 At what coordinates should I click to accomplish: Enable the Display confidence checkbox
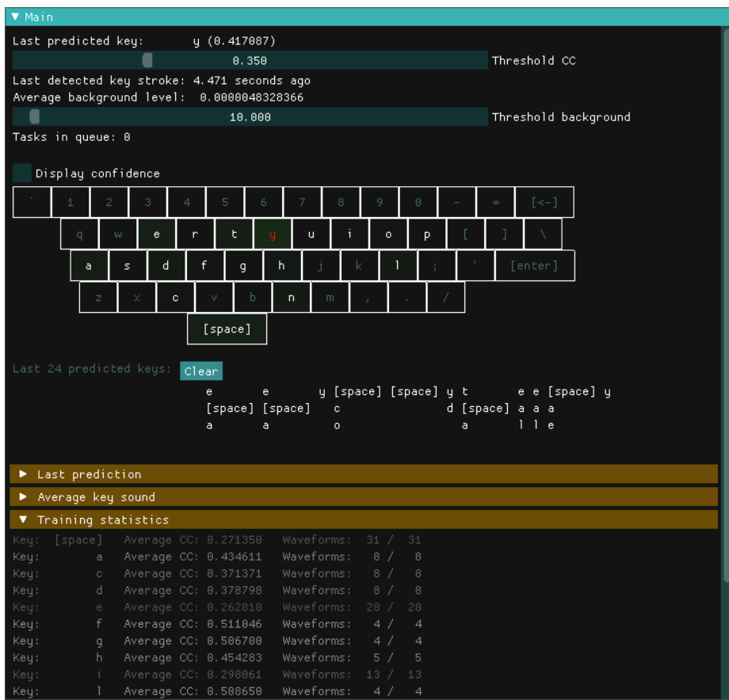(x=22, y=173)
